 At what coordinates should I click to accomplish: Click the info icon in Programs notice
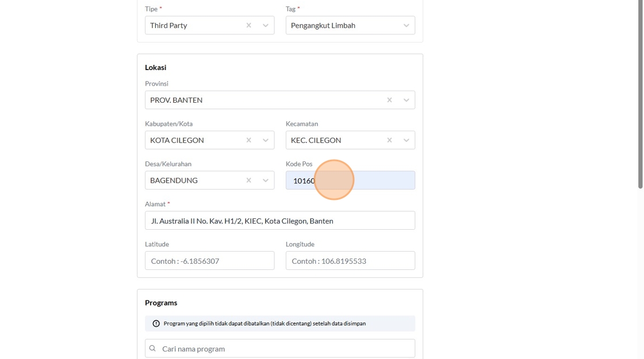(x=156, y=323)
